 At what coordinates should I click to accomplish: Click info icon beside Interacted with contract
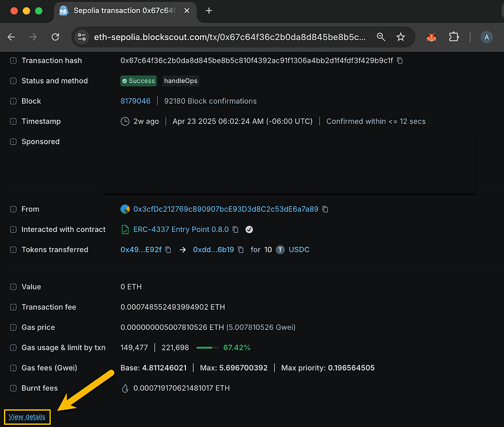point(13,230)
